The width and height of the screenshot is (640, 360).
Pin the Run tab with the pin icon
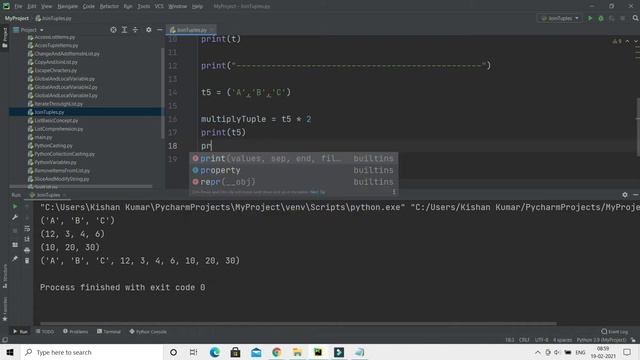[x=15, y=259]
